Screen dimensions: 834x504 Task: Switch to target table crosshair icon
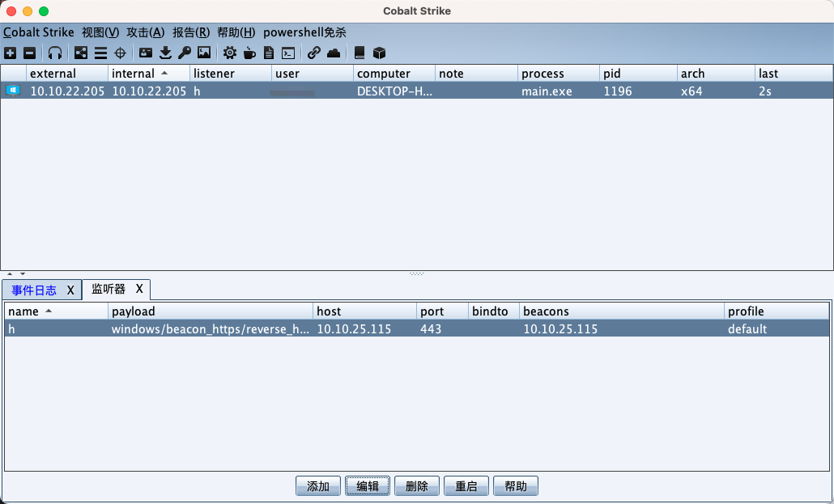click(x=120, y=53)
